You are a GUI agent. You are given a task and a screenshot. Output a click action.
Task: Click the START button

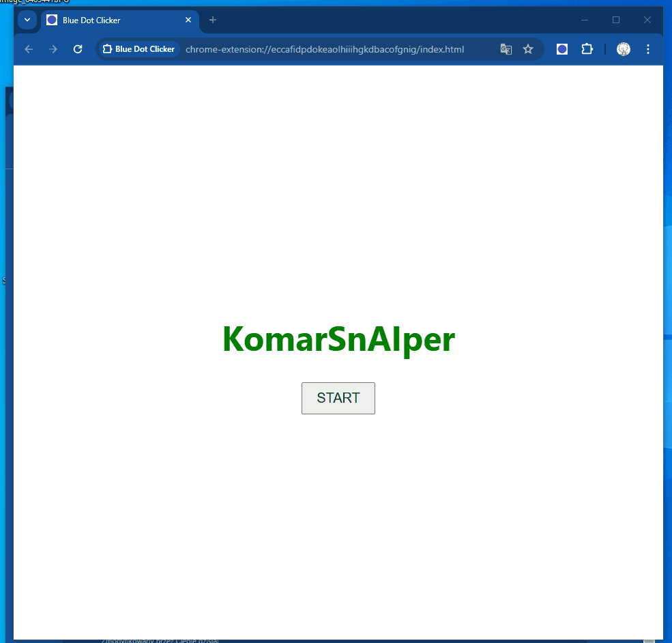(338, 398)
